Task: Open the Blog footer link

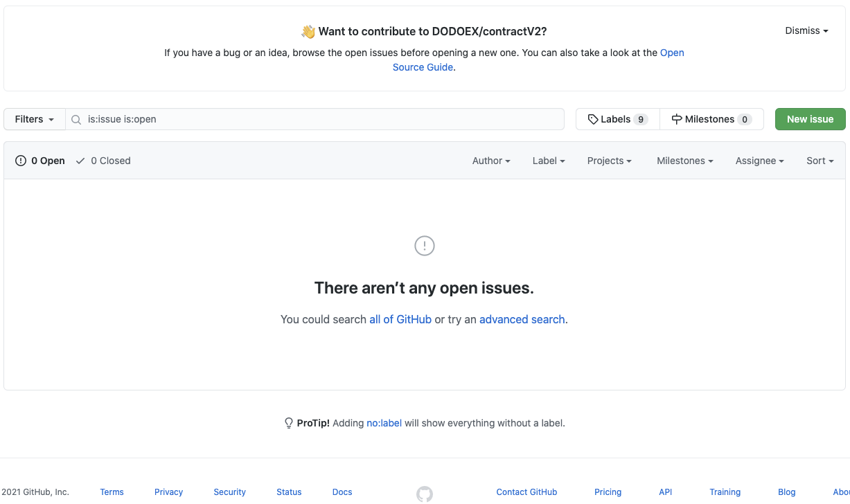Action: (786, 492)
